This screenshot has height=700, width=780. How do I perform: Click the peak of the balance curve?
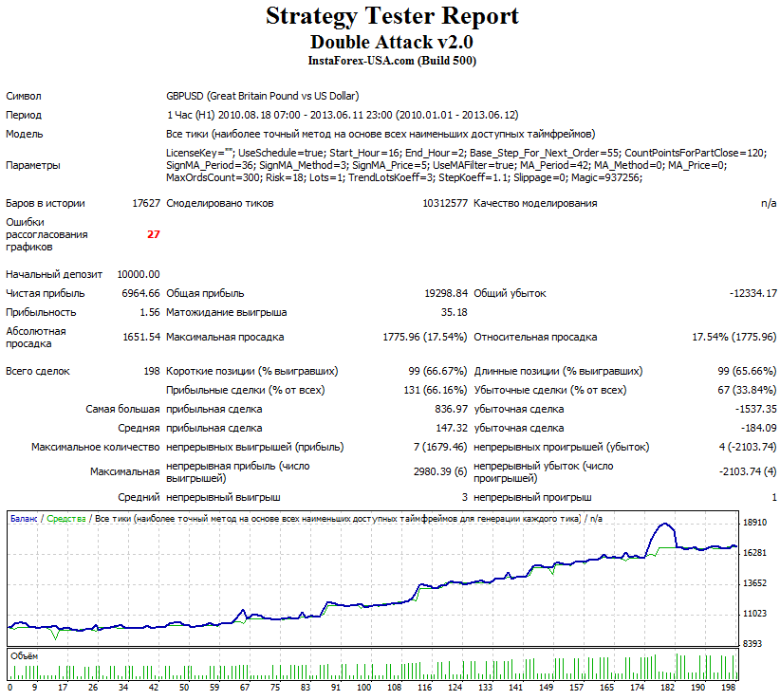pyautogui.click(x=664, y=524)
